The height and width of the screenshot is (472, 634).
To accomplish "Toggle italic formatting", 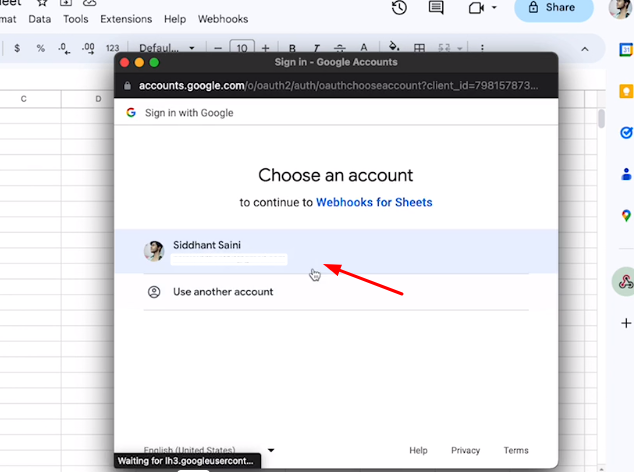I will click(x=317, y=49).
